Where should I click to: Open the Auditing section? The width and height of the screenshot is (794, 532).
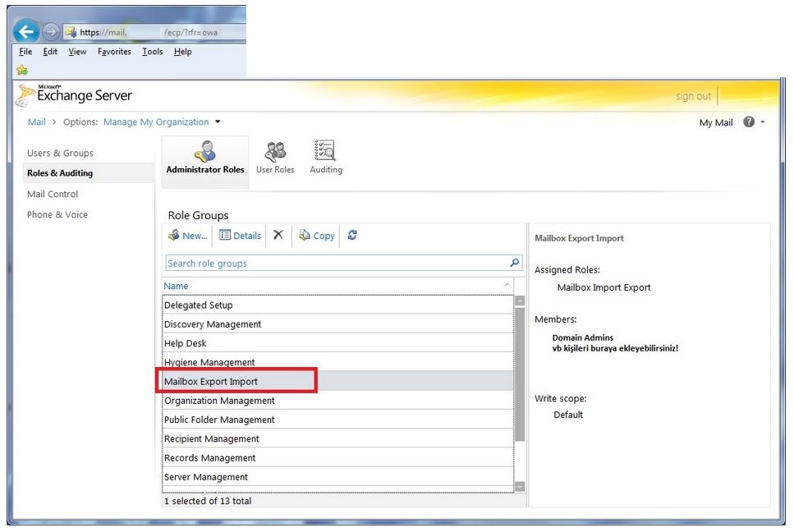325,158
